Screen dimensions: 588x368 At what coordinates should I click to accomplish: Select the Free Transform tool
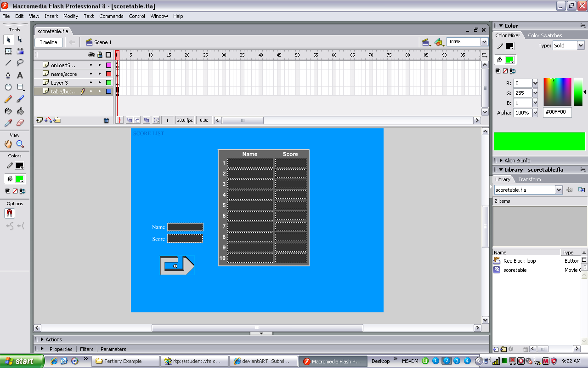[x=8, y=51]
